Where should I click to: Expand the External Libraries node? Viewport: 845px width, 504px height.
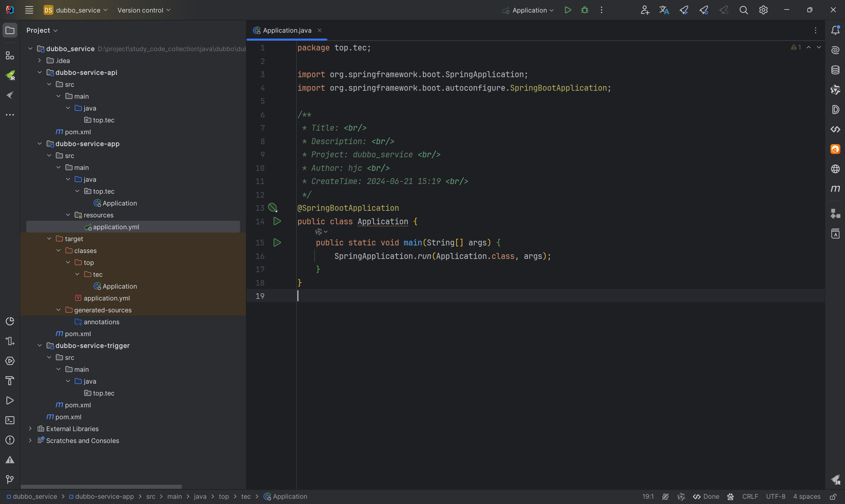(30, 428)
